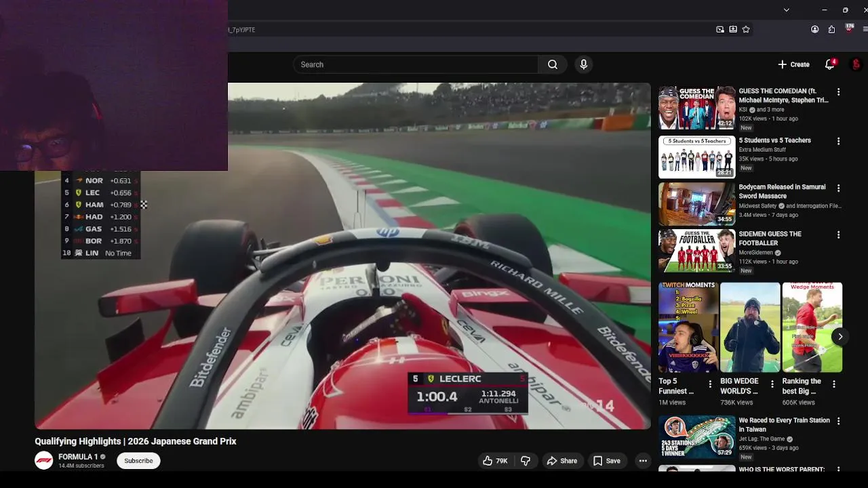This screenshot has height=488, width=868.
Task: Open Big Wedge World's short thumbnail
Action: click(x=750, y=327)
